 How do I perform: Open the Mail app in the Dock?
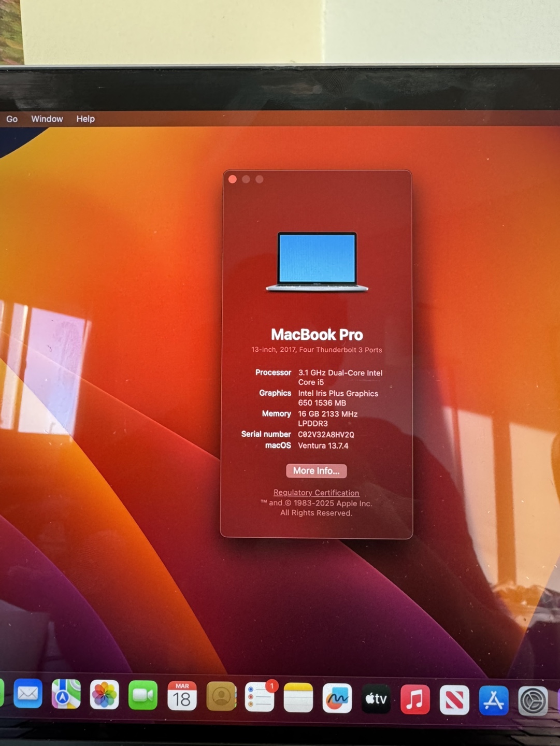pos(28,694)
